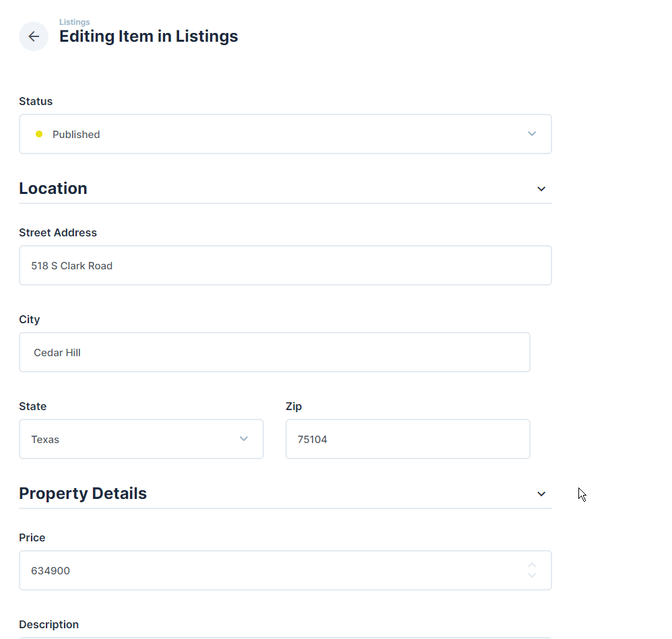Increase Price using the up stepper arrow
The image size is (672, 639).
click(x=532, y=566)
